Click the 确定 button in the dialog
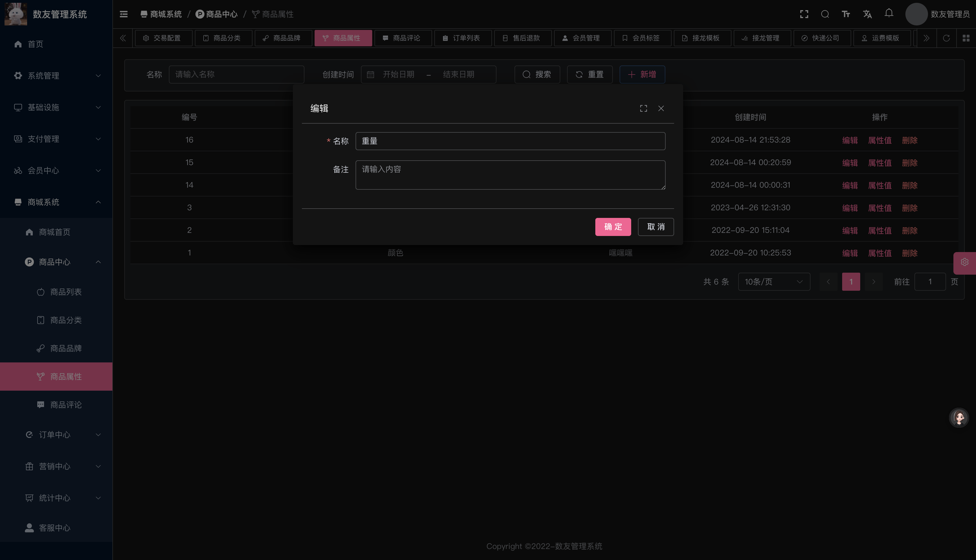This screenshot has width=976, height=560. point(613,227)
